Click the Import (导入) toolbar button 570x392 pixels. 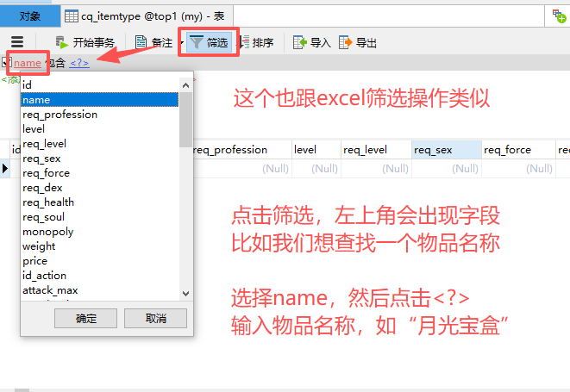tap(312, 42)
